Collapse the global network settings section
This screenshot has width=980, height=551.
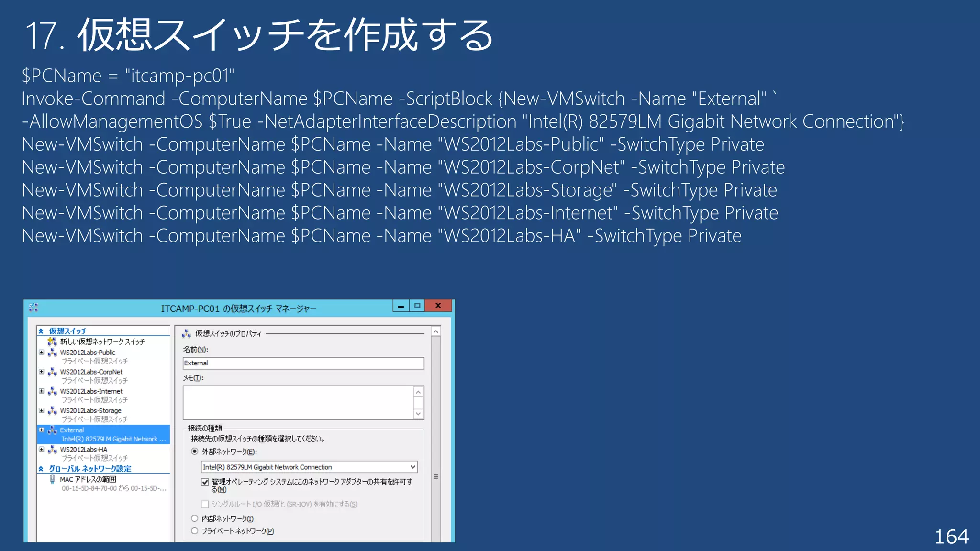point(41,469)
